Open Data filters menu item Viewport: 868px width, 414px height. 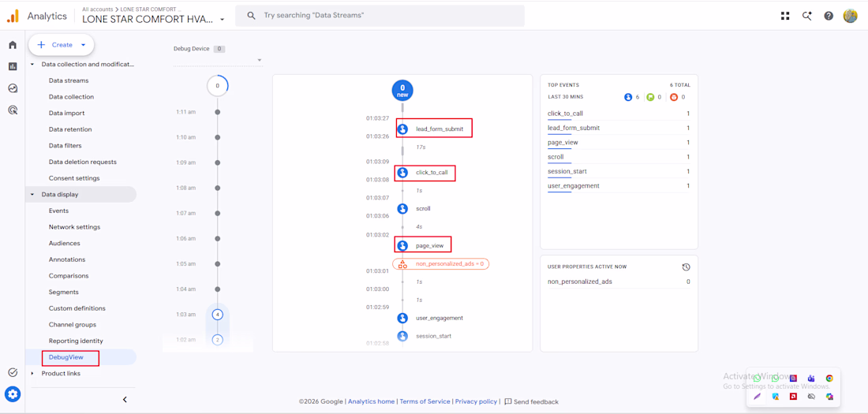tap(65, 146)
